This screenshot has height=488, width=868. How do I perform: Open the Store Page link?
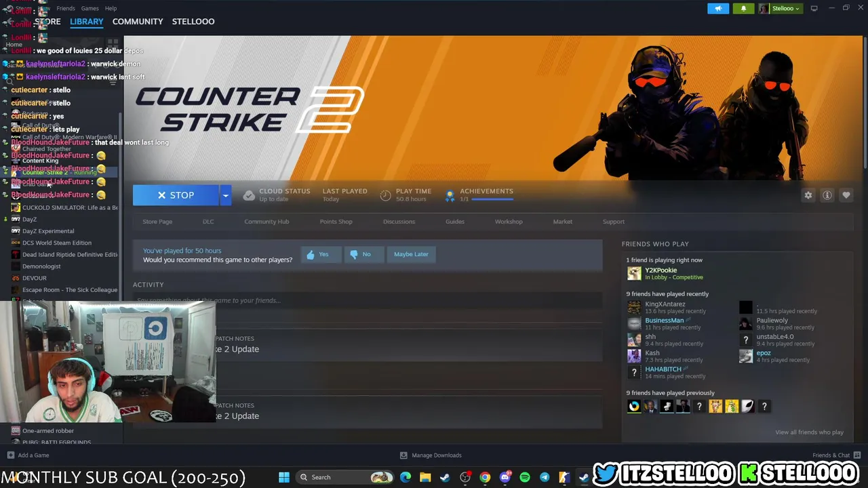pyautogui.click(x=157, y=222)
